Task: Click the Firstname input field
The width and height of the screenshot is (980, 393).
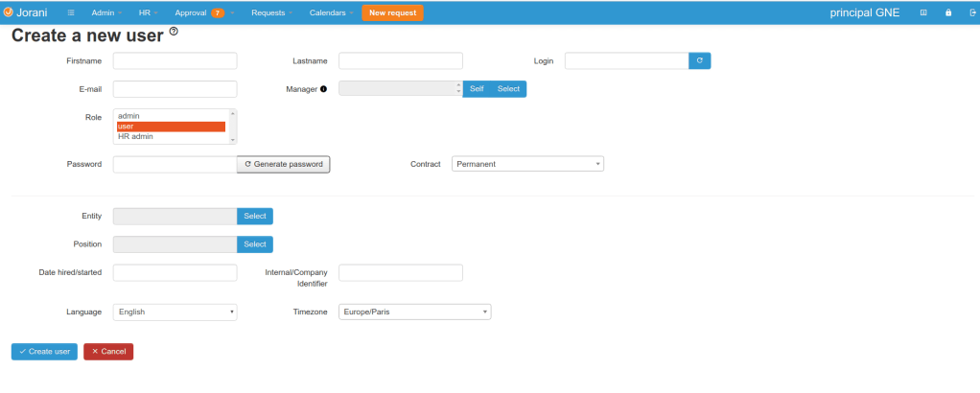Action: pos(175,61)
